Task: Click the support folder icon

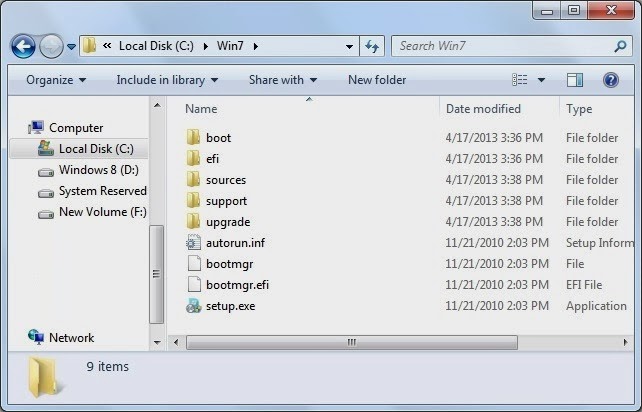Action: pyautogui.click(x=193, y=200)
